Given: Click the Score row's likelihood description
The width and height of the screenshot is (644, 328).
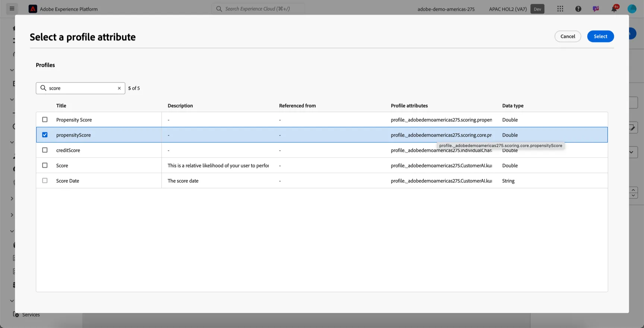Looking at the screenshot, I should pos(218,166).
